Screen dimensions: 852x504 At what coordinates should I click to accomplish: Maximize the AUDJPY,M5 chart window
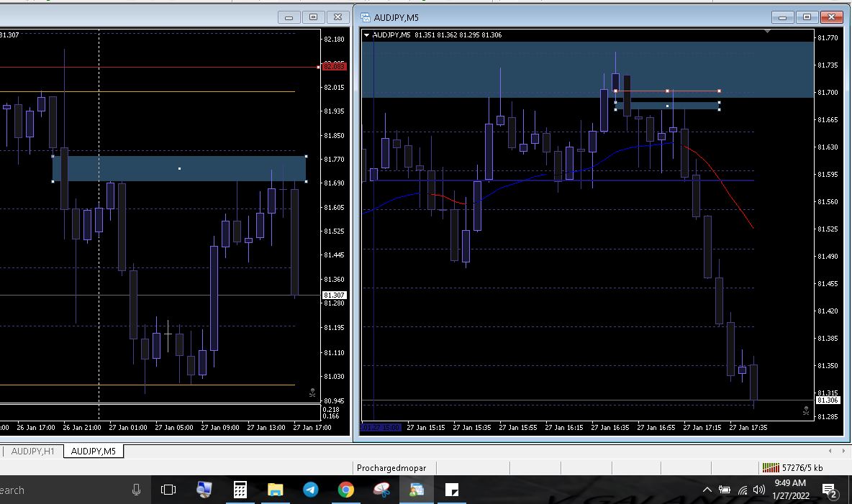click(x=807, y=17)
